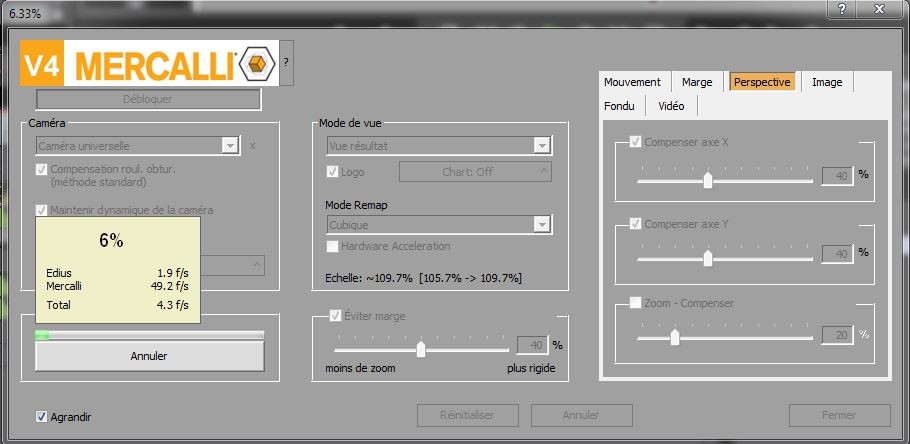Switch to the Mouvement tab
The image size is (910, 444).
click(x=632, y=82)
